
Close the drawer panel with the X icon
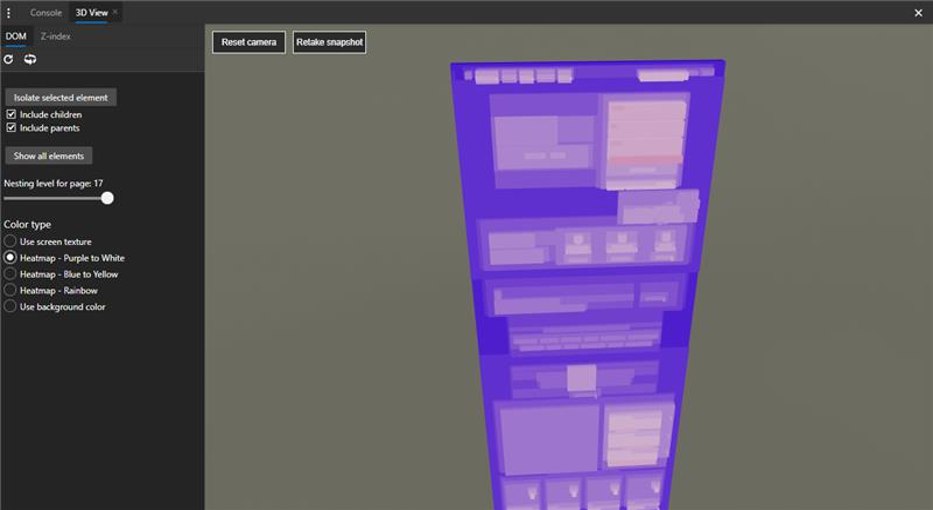point(918,12)
